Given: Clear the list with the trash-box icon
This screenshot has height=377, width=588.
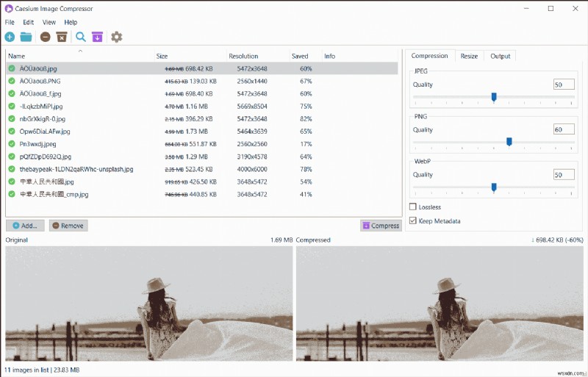Looking at the screenshot, I should (62, 37).
